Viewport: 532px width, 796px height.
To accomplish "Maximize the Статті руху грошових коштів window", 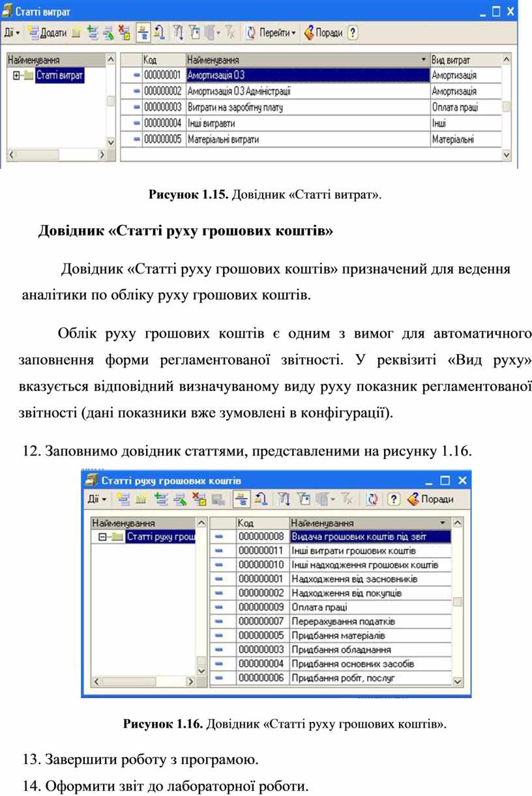I will (x=445, y=481).
